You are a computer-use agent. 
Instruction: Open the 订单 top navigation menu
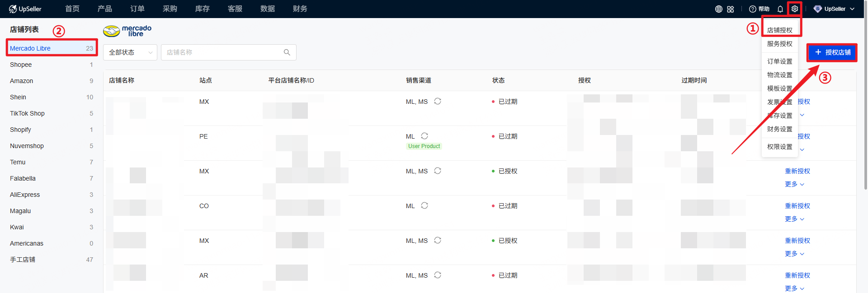pyautogui.click(x=137, y=9)
